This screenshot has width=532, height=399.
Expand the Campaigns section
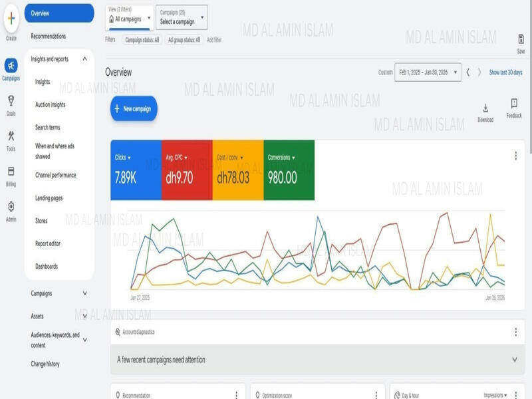coord(85,293)
